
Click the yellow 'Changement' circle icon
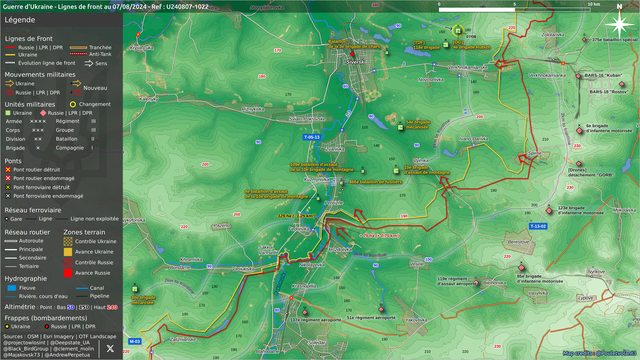click(73, 104)
